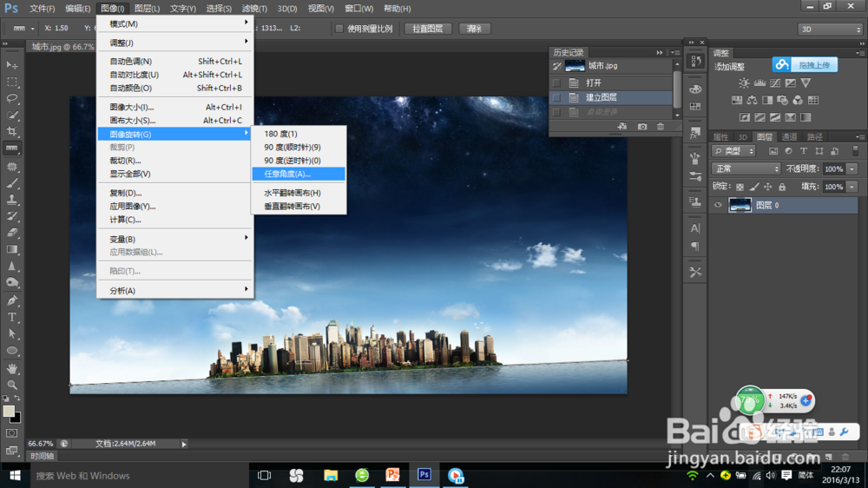Click Lock all padlock icon
This screenshot has height=488, width=868.
[782, 187]
